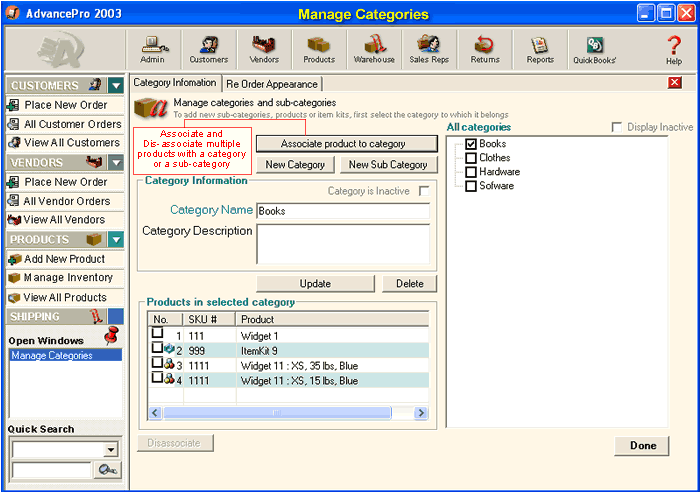Select Manage Categories in Open Windows
The height and width of the screenshot is (492, 700).
[x=66, y=355]
